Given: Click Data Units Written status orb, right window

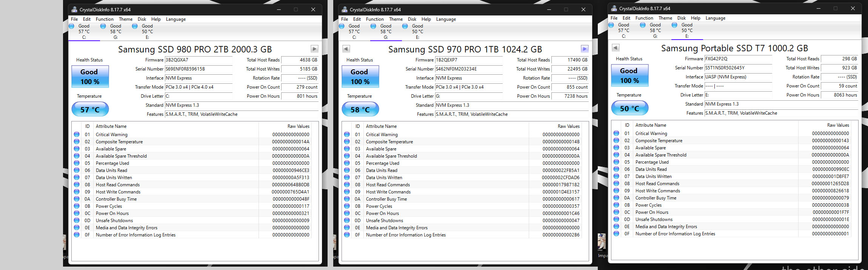Looking at the screenshot, I should [616, 176].
